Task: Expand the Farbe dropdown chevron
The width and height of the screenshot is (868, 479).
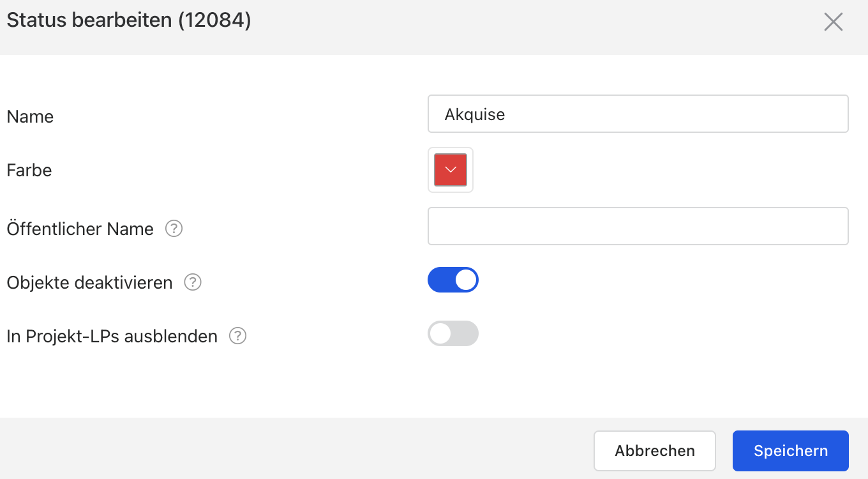Action: click(x=451, y=170)
